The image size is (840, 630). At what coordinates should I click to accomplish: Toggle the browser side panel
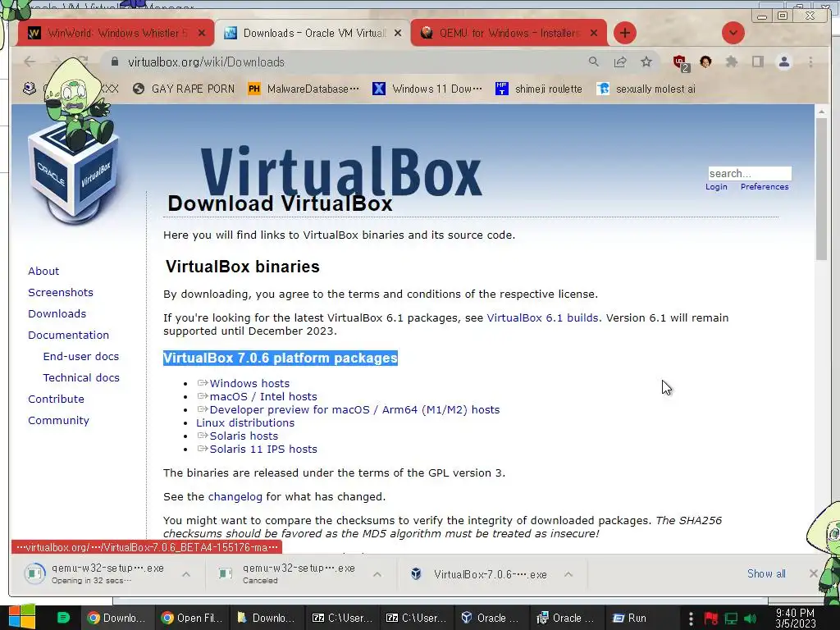[757, 62]
